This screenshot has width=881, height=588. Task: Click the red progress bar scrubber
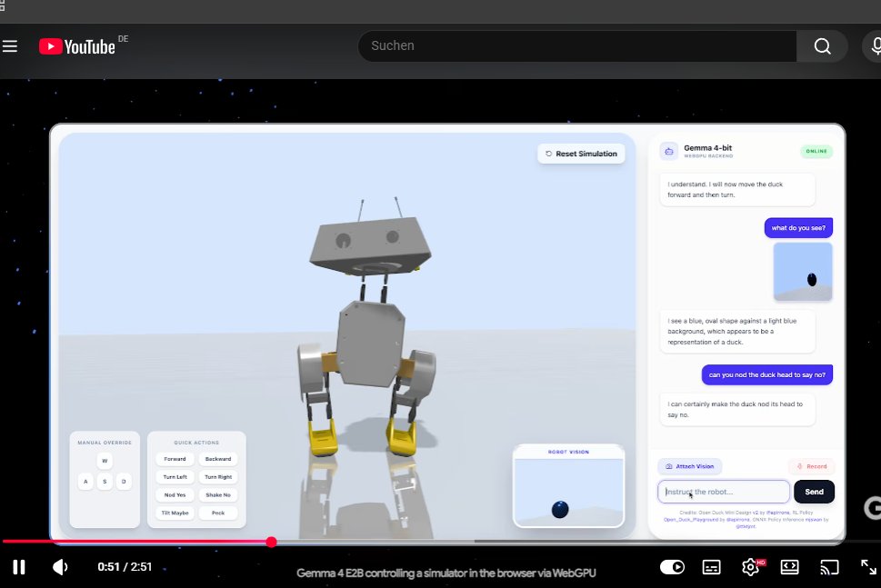(x=271, y=542)
